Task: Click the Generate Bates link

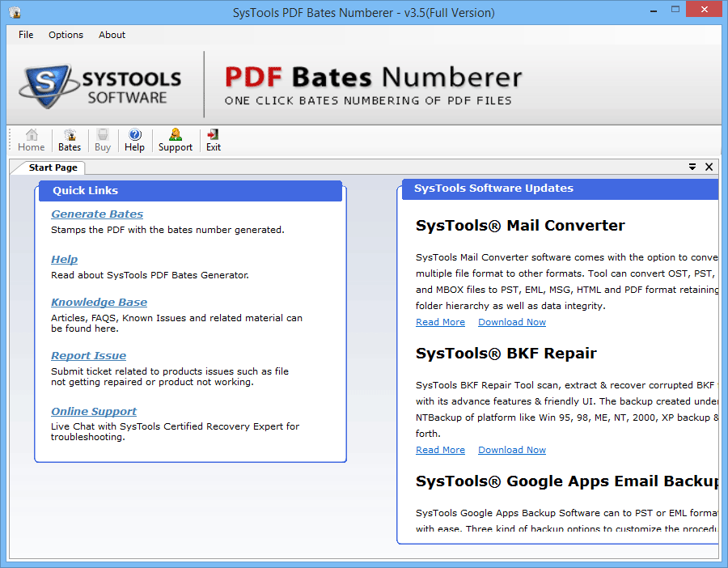Action: [x=97, y=214]
